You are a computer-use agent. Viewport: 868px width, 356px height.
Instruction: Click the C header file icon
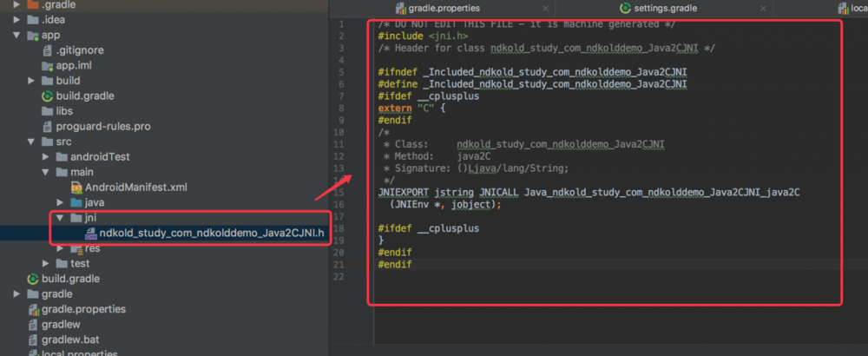pos(91,234)
